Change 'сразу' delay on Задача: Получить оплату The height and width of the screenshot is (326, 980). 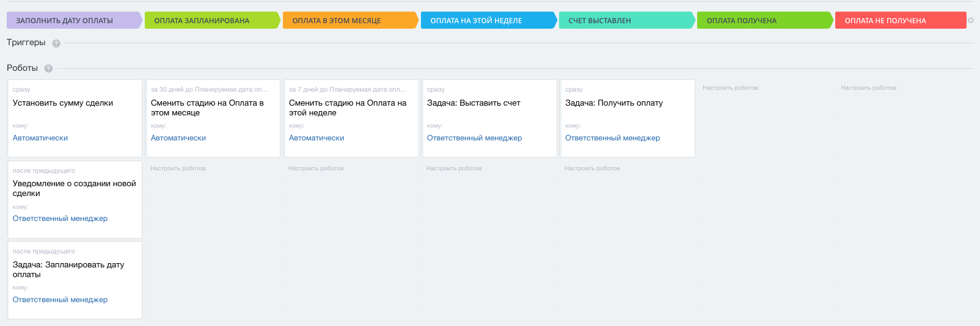click(574, 90)
